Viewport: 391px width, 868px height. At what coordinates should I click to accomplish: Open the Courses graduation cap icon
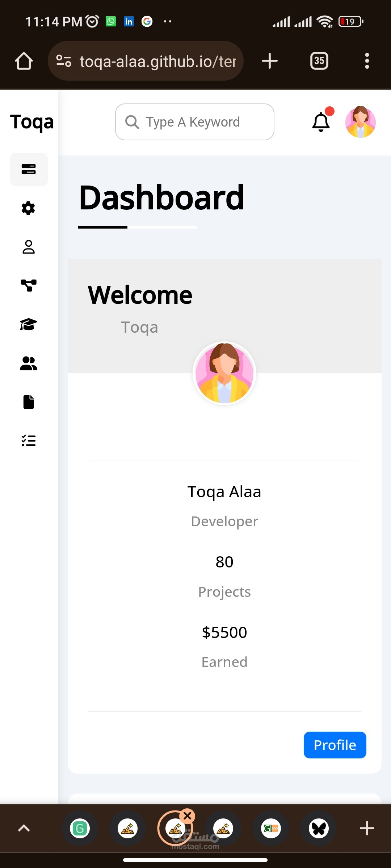tap(29, 324)
